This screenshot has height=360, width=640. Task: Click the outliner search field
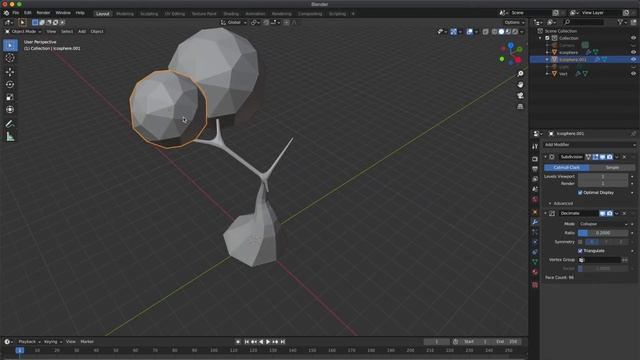pos(584,22)
